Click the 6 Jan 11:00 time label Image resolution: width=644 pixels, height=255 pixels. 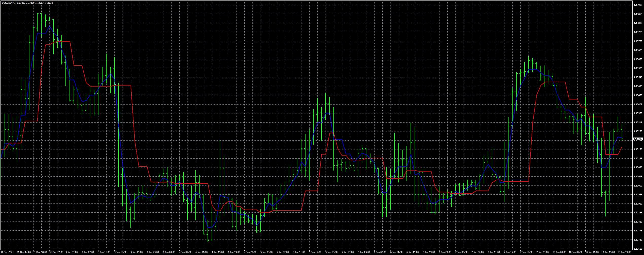(397, 252)
